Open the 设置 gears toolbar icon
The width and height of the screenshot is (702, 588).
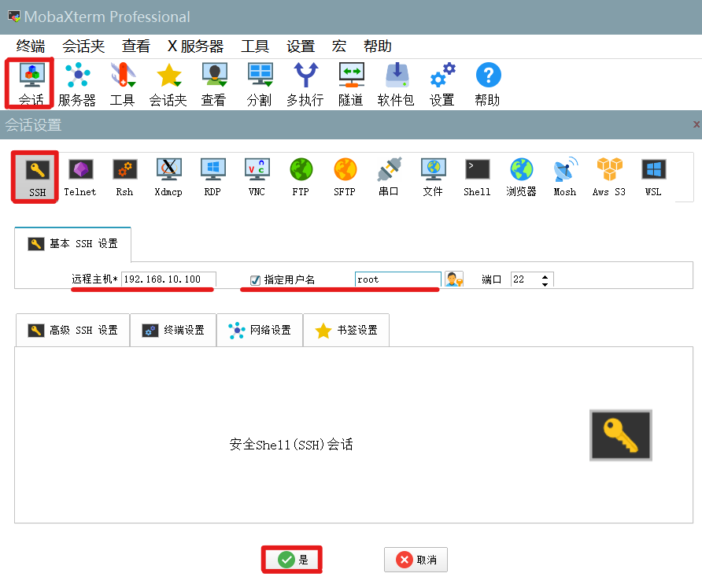click(x=442, y=84)
